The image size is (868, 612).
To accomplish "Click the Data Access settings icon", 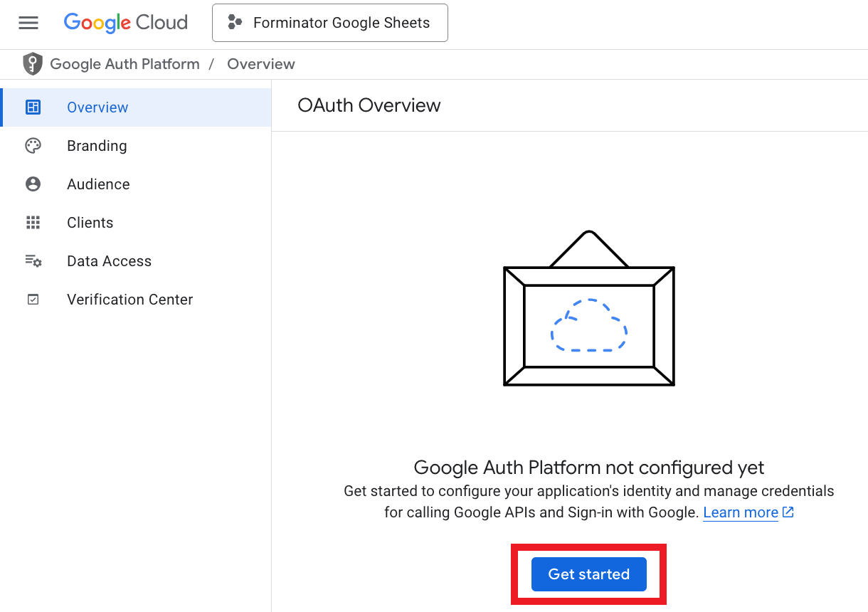I will [33, 261].
